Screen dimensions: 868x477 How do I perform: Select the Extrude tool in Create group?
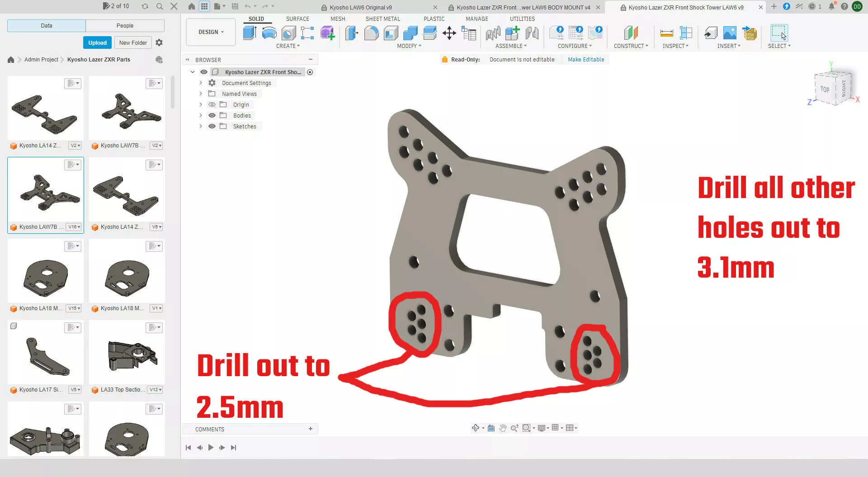coord(250,33)
